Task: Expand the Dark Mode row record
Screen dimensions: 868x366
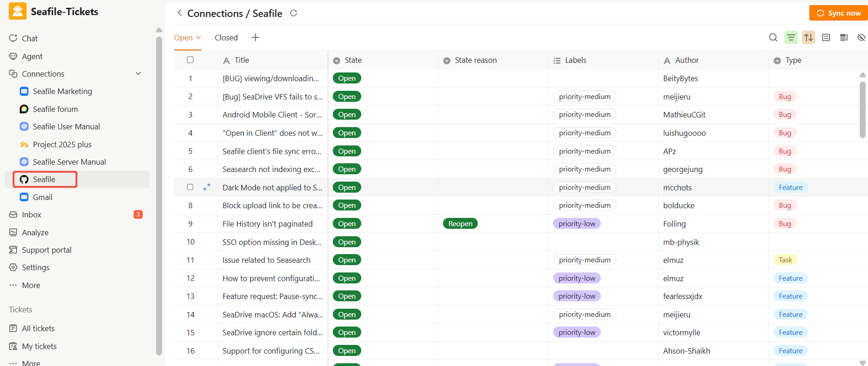Action: click(207, 187)
